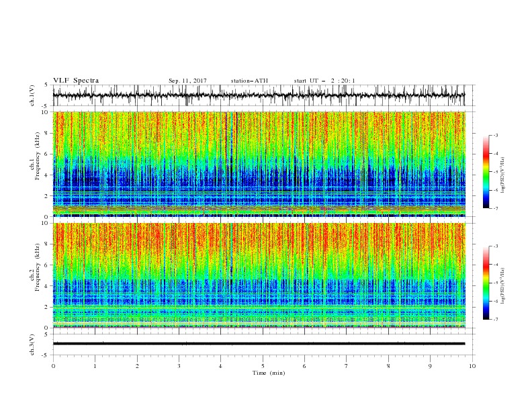Click the "start UT = 2 :20: 1" text
Image resolution: width=532 pixels, height=411 pixels.
324,81
